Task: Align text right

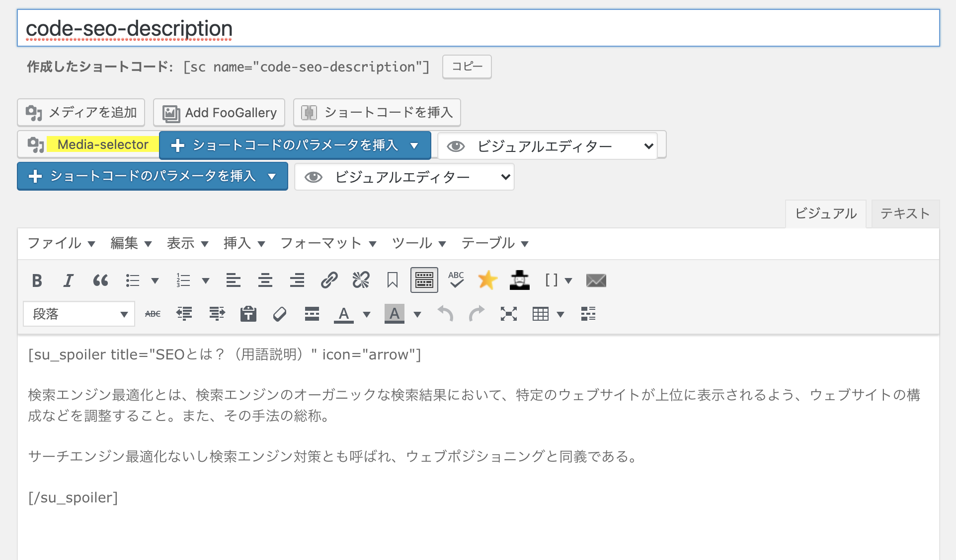Action: point(297,280)
